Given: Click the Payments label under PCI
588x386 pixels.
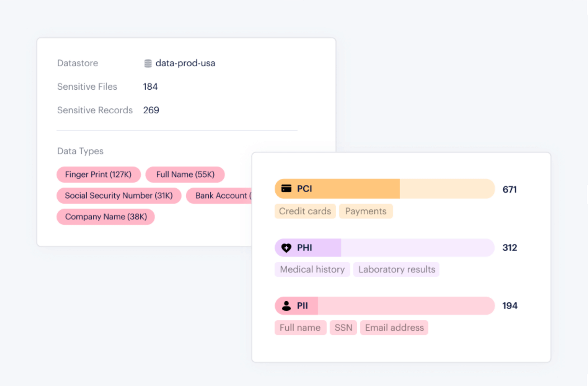Looking at the screenshot, I should pyautogui.click(x=366, y=211).
